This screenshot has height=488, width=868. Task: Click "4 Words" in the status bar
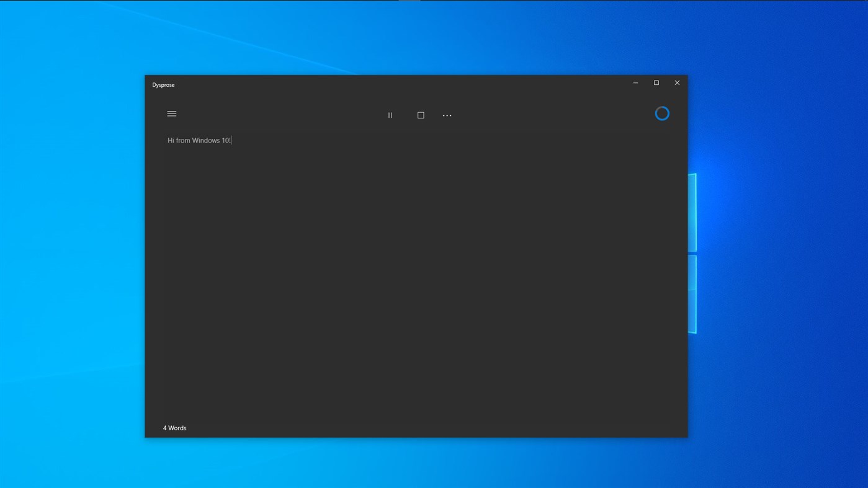[174, 428]
